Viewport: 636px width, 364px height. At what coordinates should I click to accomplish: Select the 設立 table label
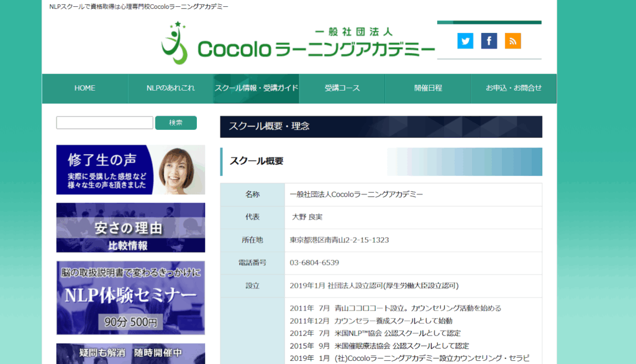(252, 286)
